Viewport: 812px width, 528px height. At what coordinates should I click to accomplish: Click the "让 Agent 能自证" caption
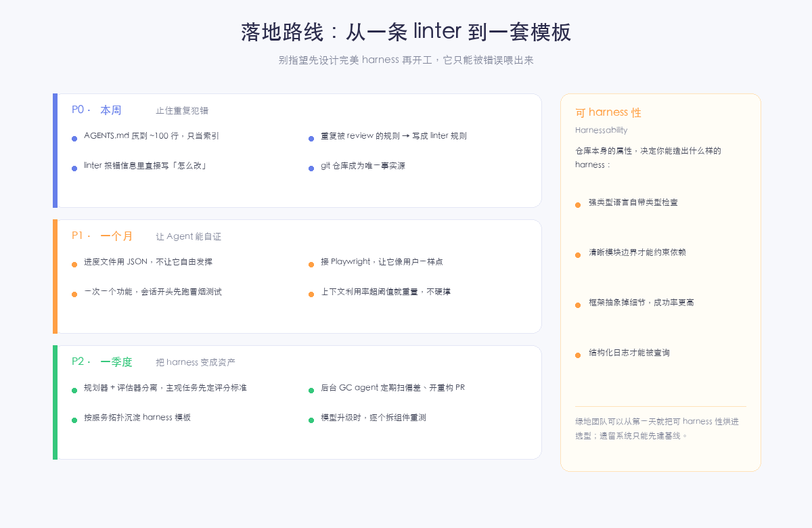point(188,236)
